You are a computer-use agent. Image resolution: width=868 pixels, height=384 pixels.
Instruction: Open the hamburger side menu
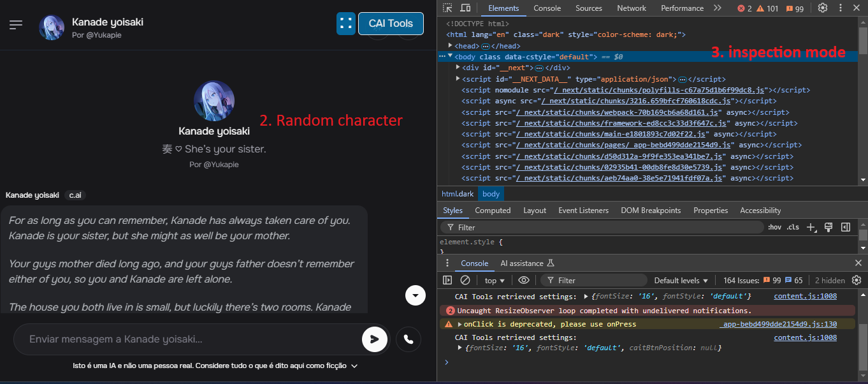[x=16, y=24]
